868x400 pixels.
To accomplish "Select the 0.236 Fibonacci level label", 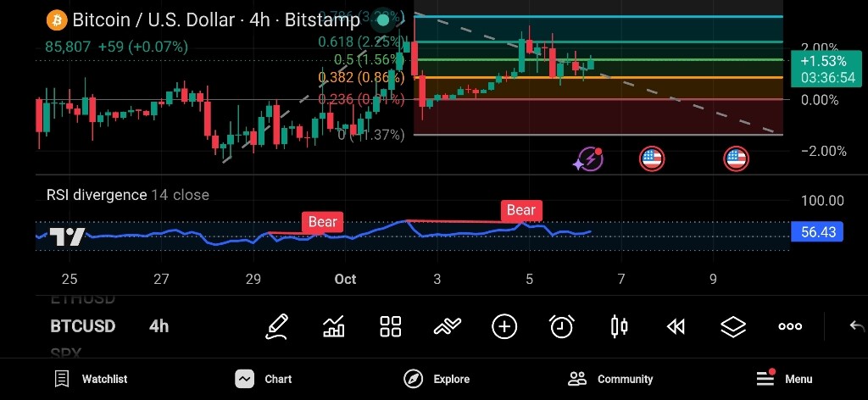I will coord(361,100).
